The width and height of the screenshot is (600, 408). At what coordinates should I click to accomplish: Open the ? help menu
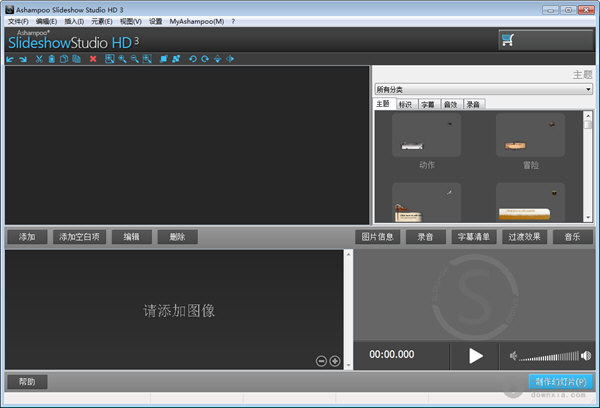tap(233, 21)
